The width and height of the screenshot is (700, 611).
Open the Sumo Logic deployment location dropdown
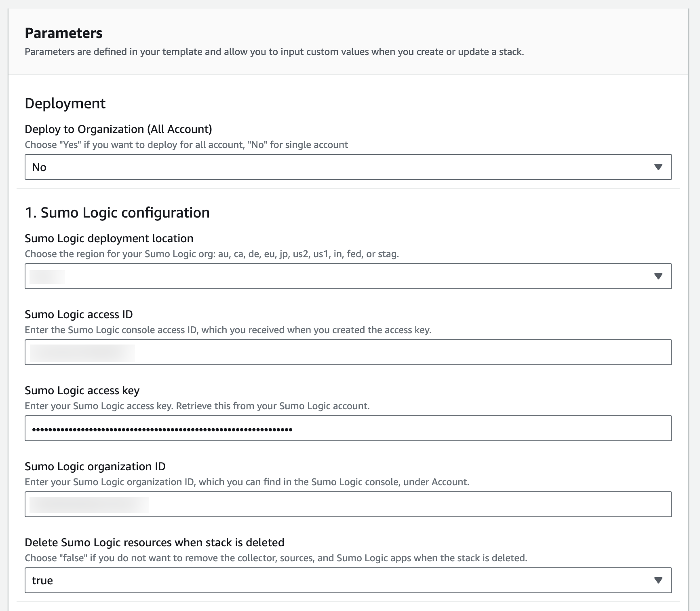pos(348,276)
